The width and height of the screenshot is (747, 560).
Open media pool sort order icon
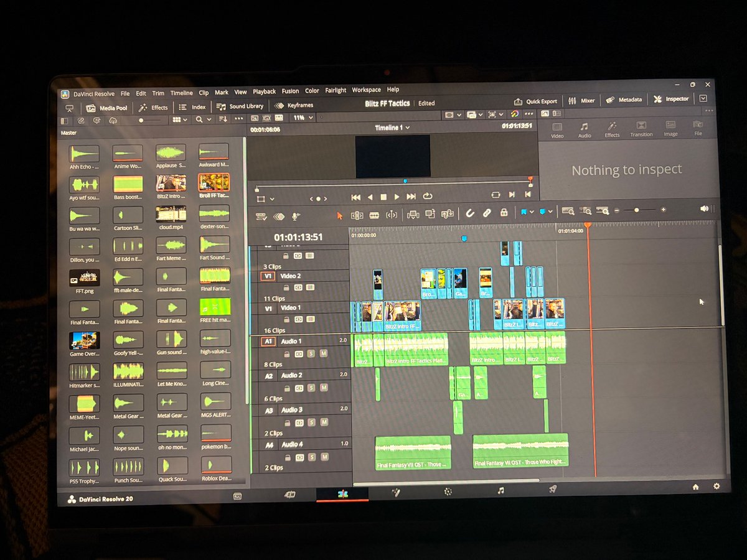(x=223, y=119)
